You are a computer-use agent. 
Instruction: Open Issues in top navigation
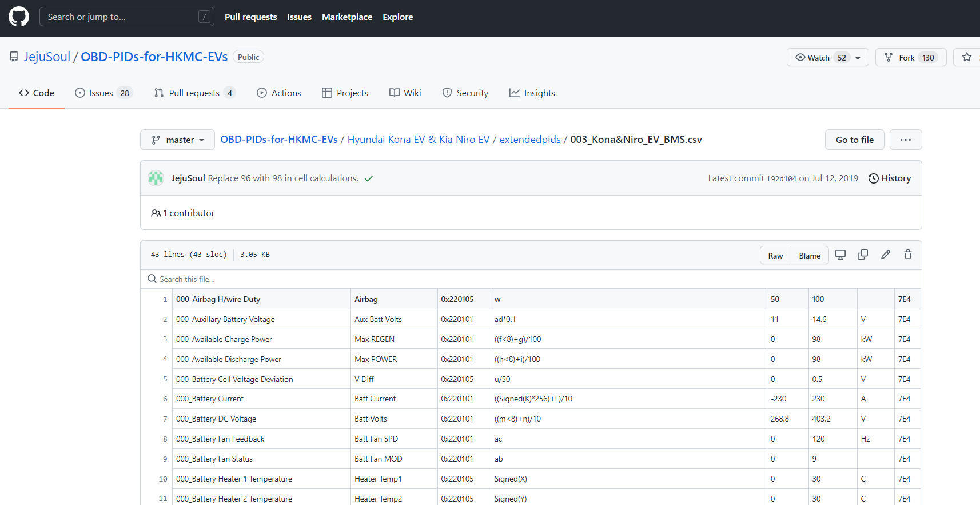point(299,17)
